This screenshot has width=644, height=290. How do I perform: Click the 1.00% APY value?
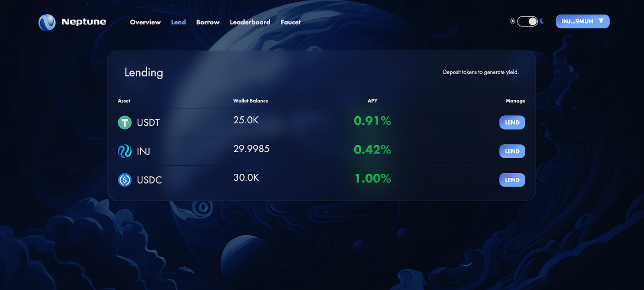point(373,179)
